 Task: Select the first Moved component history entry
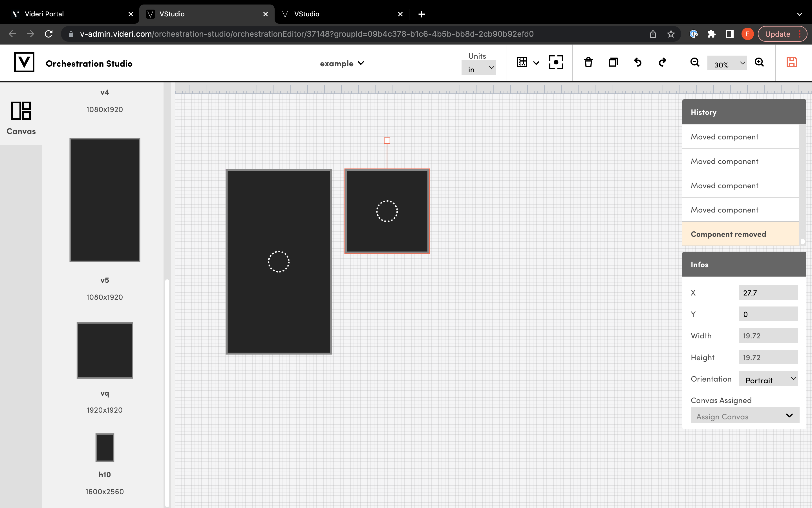741,137
